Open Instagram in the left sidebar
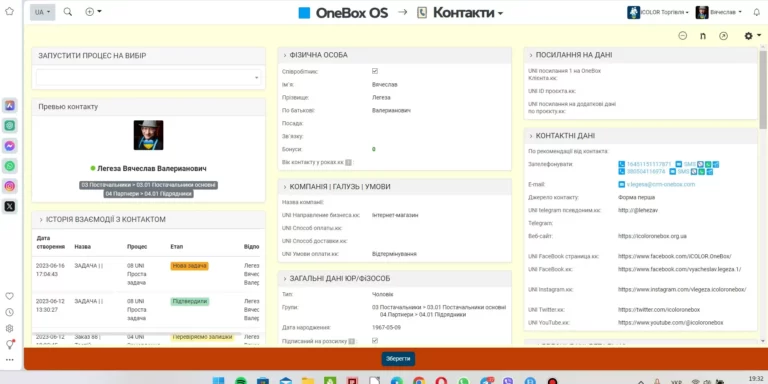Viewport: 768px width, 384px height. coord(10,186)
